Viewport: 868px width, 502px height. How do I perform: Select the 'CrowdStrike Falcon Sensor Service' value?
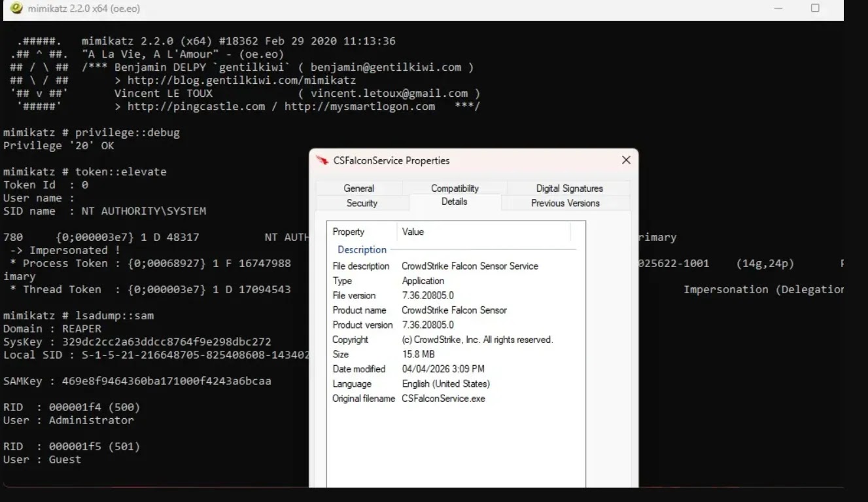pyautogui.click(x=470, y=266)
